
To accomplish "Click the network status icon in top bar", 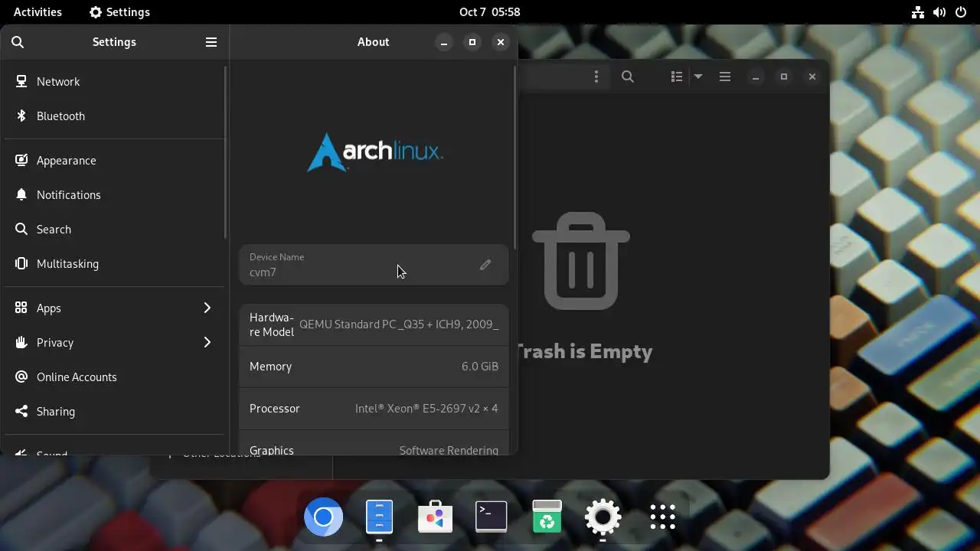I will (x=918, y=12).
